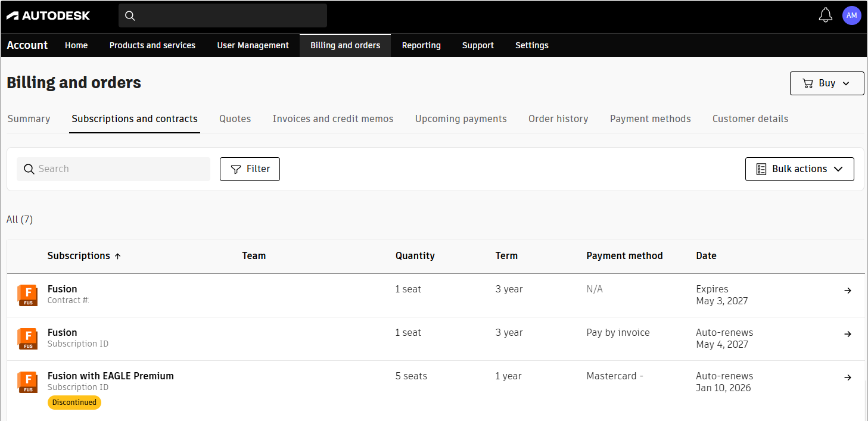This screenshot has height=421, width=868.
Task: Open the Upcoming payments tab
Action: coord(461,118)
